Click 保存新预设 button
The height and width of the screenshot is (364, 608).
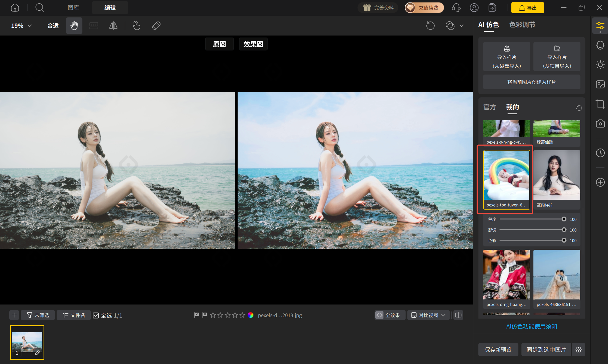498,350
